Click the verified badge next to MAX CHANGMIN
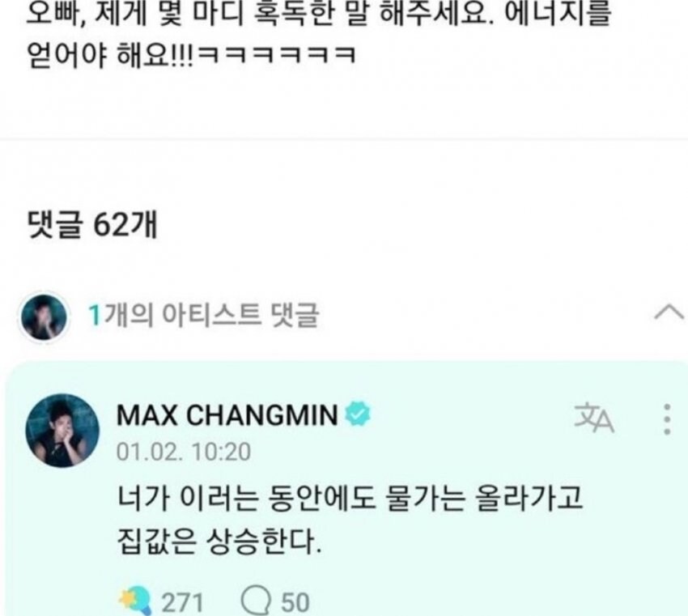This screenshot has height=616, width=688. 358,414
